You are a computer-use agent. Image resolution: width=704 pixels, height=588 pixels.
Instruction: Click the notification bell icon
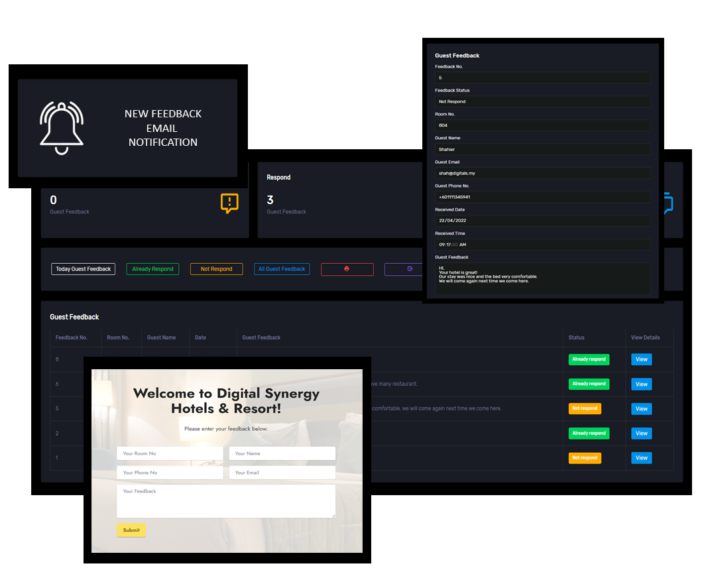point(62,128)
